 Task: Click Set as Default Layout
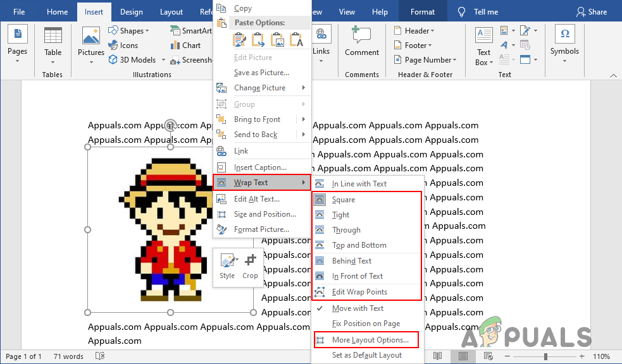[366, 355]
